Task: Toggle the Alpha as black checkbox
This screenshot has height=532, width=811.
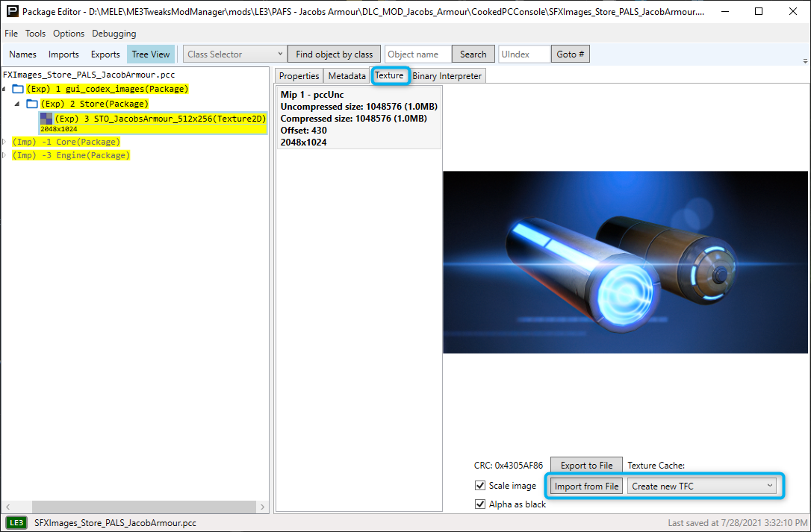Action: click(x=480, y=504)
